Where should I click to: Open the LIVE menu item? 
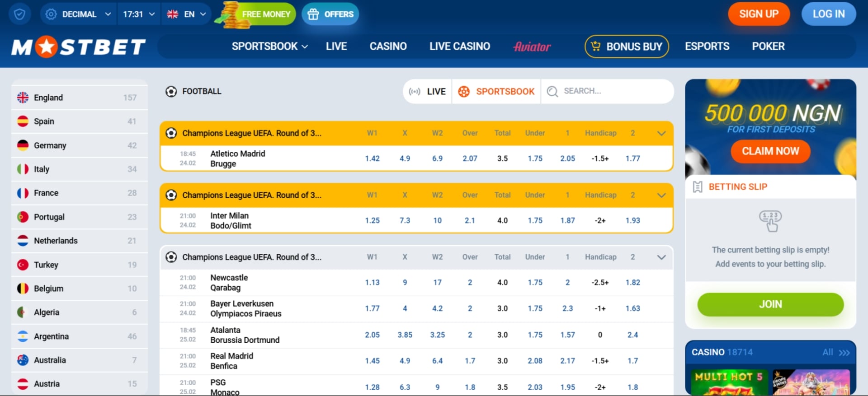[x=336, y=46]
